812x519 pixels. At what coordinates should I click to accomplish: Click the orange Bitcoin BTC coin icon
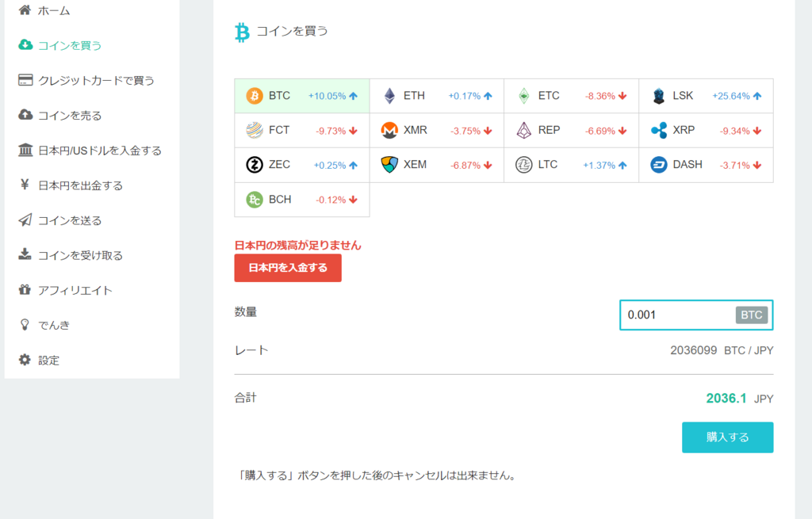click(x=255, y=96)
